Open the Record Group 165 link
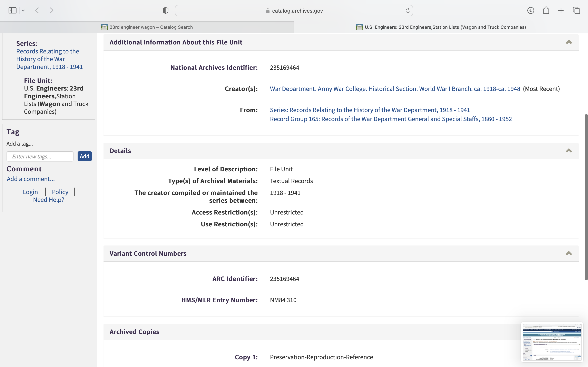588x367 pixels. (x=391, y=119)
